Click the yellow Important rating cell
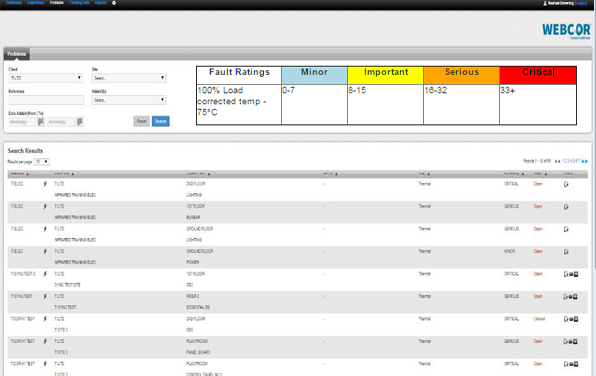This screenshot has width=596, height=376. [385, 75]
